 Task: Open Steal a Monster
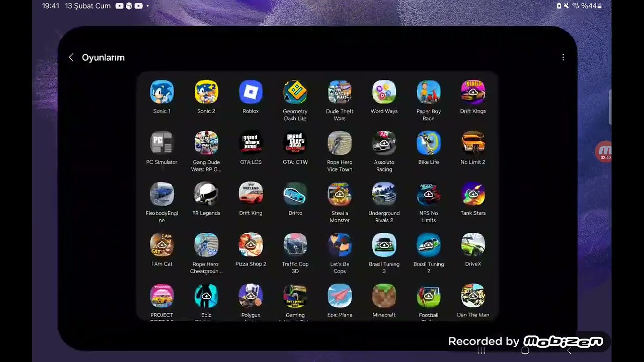point(340,194)
